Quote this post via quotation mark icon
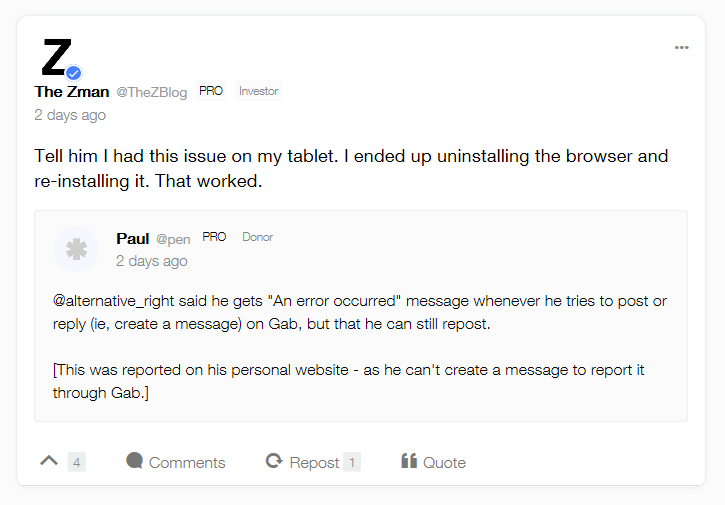This screenshot has width=725, height=505. [409, 460]
